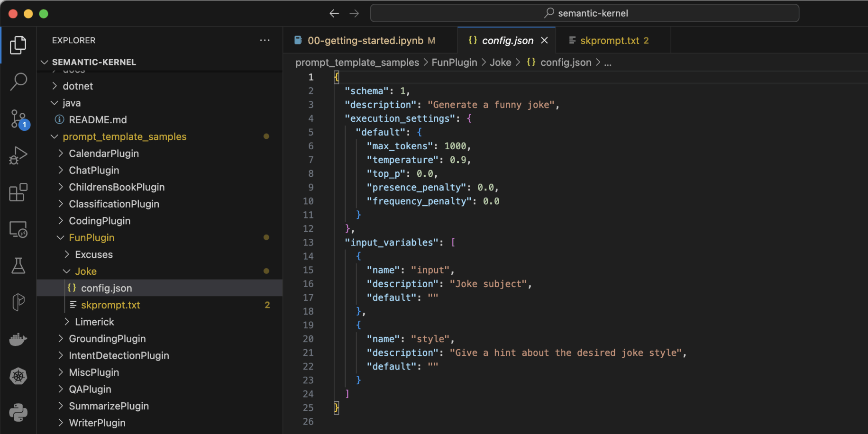The width and height of the screenshot is (868, 434).
Task: Click the semantic-kernel command center search box
Action: pos(584,13)
